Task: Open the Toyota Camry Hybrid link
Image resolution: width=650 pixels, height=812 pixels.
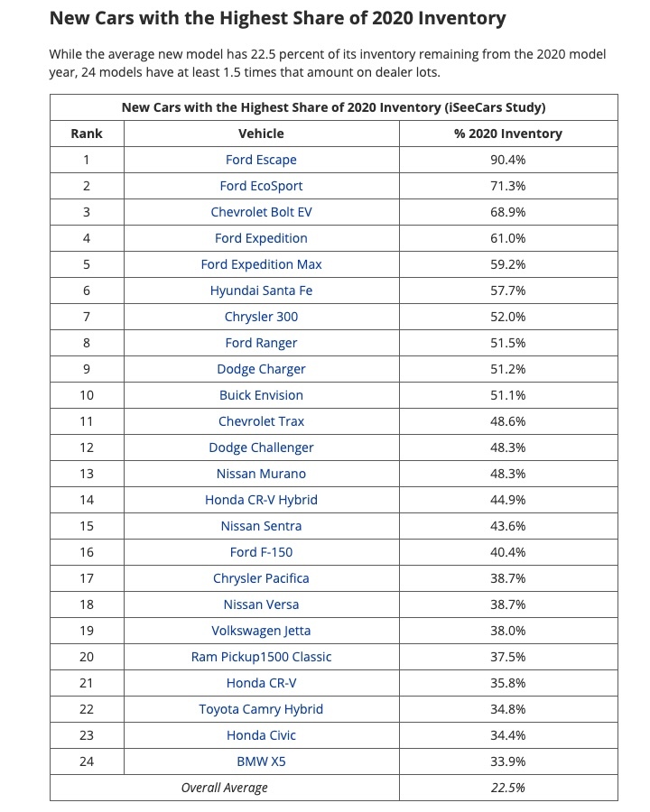Action: click(x=261, y=709)
